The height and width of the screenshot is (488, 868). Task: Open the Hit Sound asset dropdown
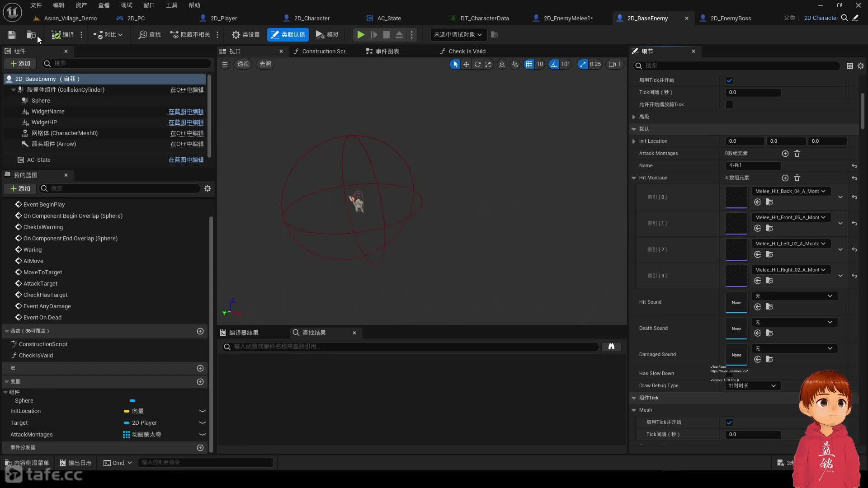pyautogui.click(x=794, y=296)
